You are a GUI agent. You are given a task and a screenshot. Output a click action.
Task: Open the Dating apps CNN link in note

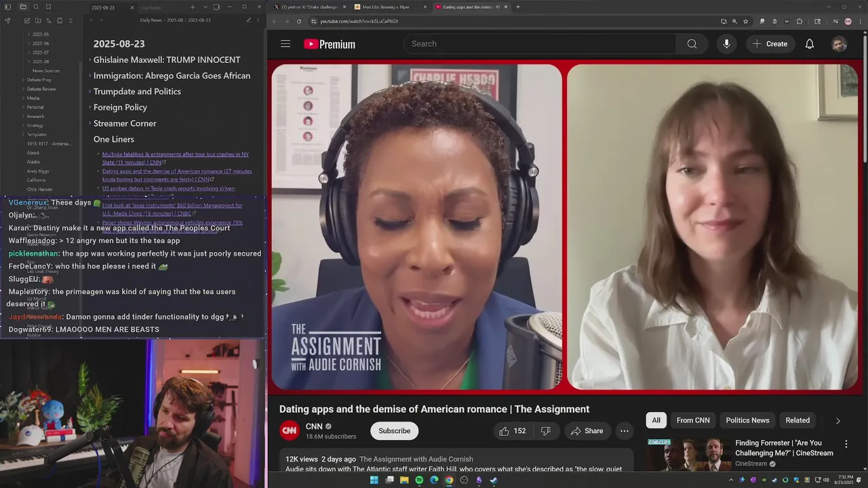click(177, 176)
